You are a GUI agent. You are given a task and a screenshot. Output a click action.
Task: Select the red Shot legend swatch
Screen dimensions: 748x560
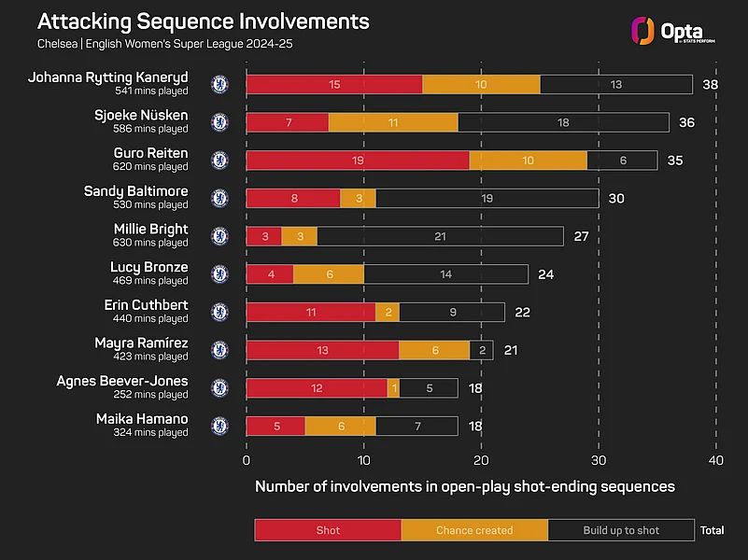[x=328, y=530]
